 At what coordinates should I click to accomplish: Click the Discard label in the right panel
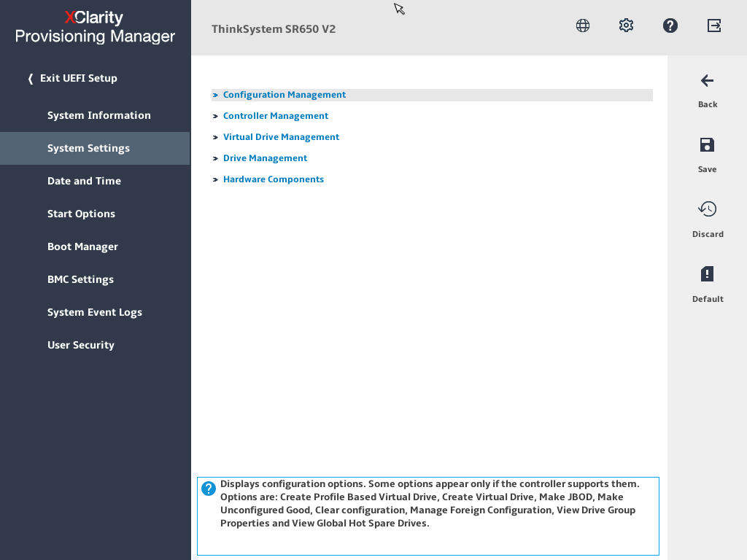[x=708, y=234]
